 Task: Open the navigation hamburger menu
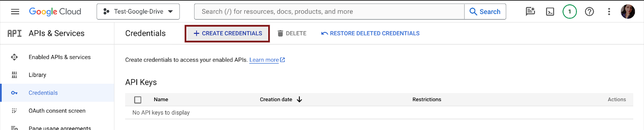pos(15,11)
